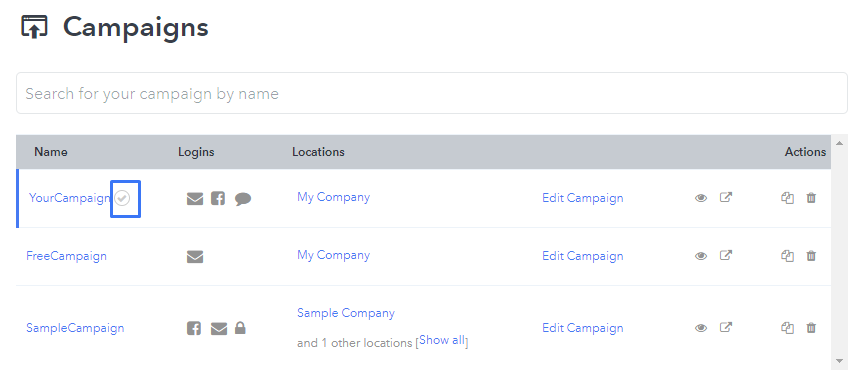859x389 pixels.
Task: Click the Campaigns page title
Action: pos(135,27)
